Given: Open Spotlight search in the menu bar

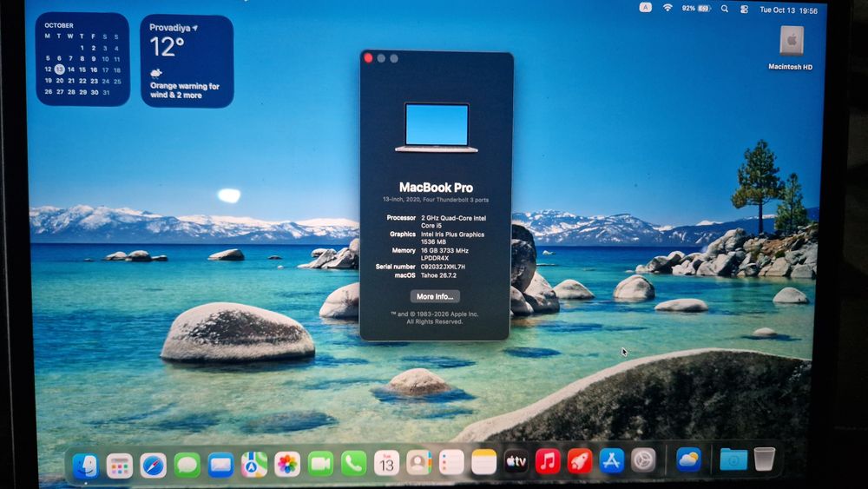Looking at the screenshot, I should point(724,9).
